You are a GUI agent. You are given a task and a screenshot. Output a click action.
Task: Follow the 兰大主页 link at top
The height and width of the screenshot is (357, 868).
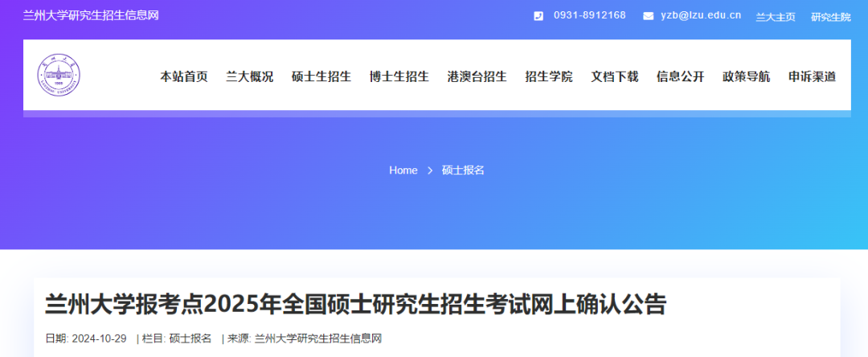776,17
